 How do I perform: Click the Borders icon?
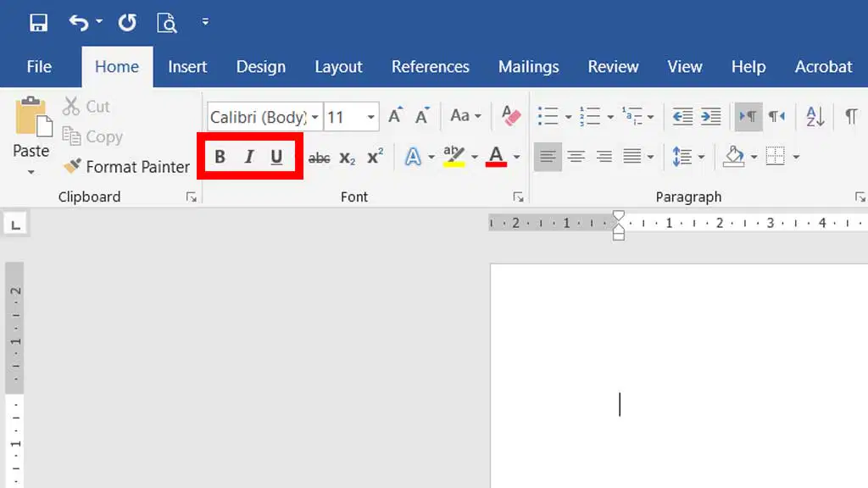click(x=776, y=157)
